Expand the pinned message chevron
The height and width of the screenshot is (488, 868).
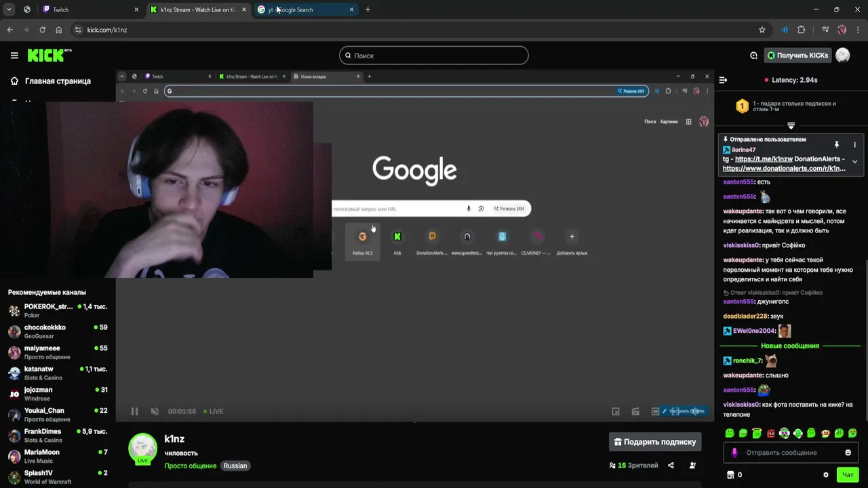click(x=854, y=161)
